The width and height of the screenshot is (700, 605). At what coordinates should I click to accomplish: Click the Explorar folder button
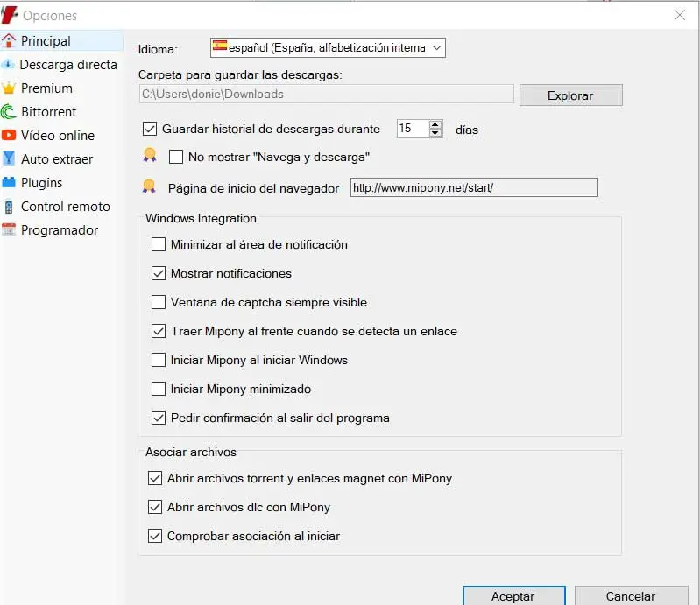click(x=570, y=95)
